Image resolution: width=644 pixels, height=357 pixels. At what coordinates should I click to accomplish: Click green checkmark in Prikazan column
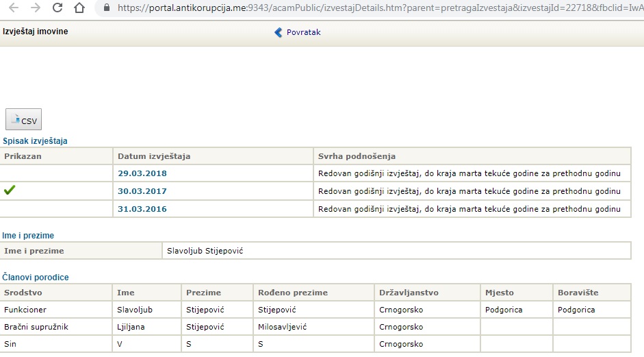click(x=10, y=190)
